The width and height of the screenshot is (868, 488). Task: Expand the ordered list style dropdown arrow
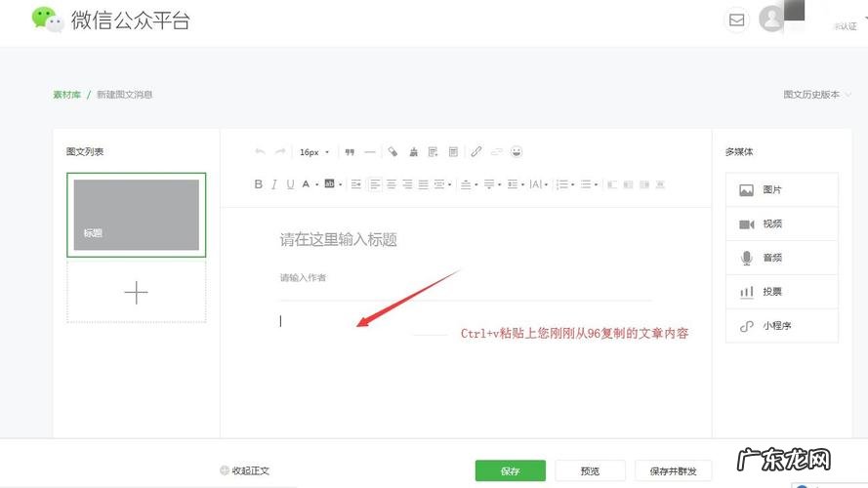[573, 184]
